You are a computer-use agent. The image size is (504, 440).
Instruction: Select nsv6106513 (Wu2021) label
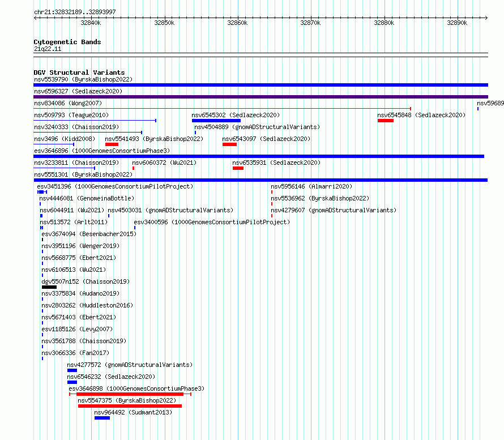[74, 270]
